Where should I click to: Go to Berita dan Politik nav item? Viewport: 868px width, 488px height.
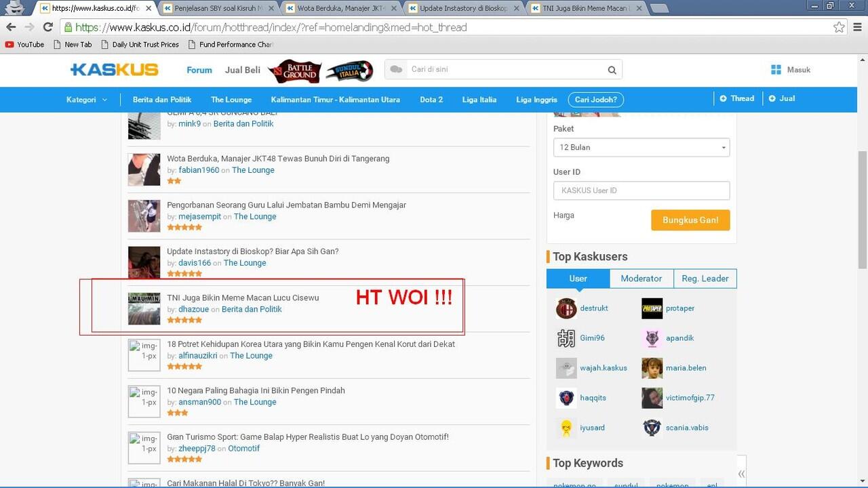point(162,100)
